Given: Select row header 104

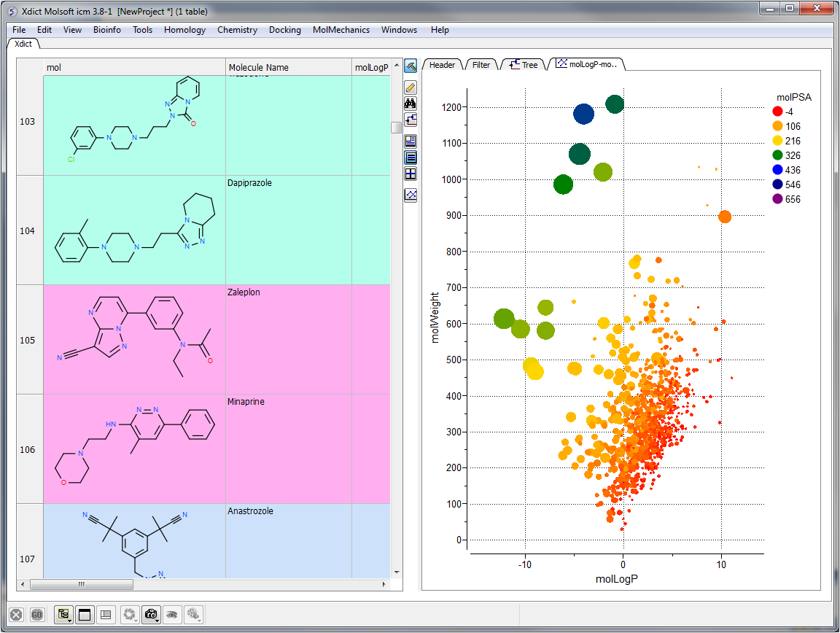Looking at the screenshot, I should pos(28,230).
